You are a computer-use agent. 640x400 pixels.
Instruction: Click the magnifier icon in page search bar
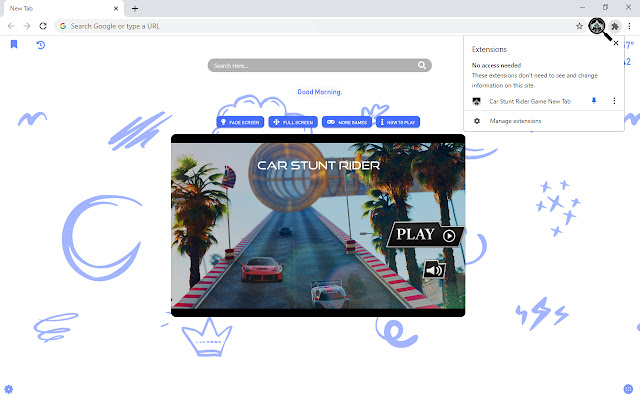coord(423,66)
